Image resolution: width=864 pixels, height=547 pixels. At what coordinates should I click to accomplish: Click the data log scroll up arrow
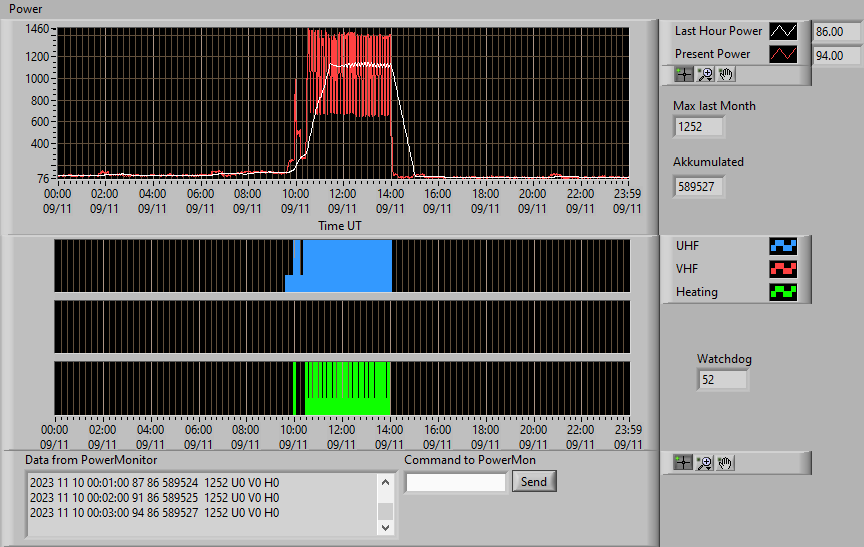click(385, 483)
